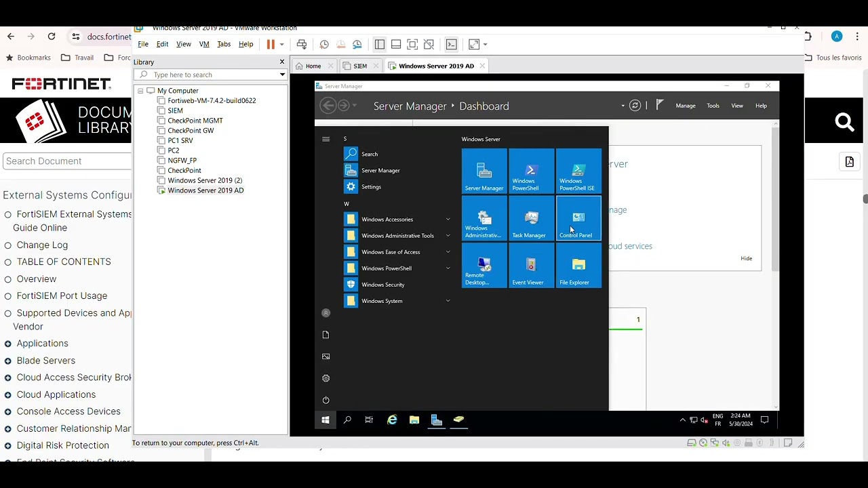Open the Windows Administrative Tools tile
This screenshot has height=488, width=868.
484,218
